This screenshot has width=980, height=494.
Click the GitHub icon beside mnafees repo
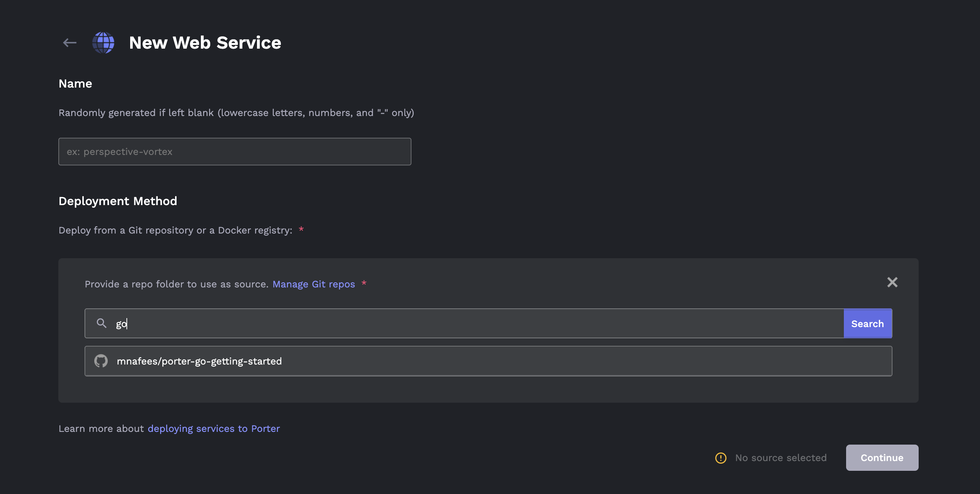coord(101,361)
